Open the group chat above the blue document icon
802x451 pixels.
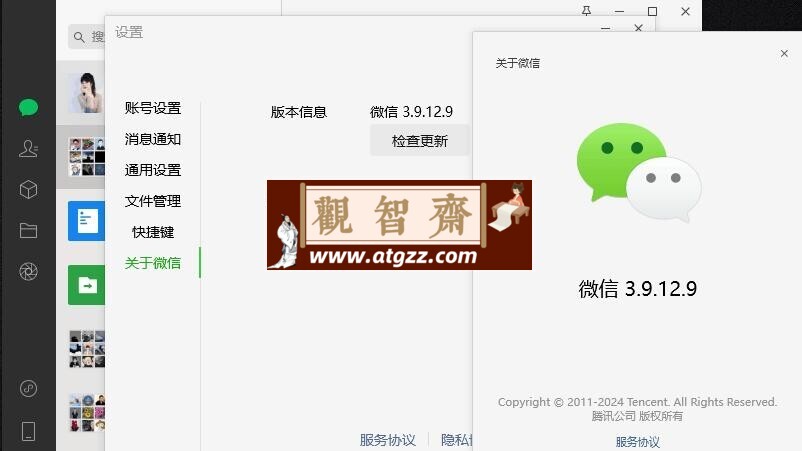(x=86, y=156)
